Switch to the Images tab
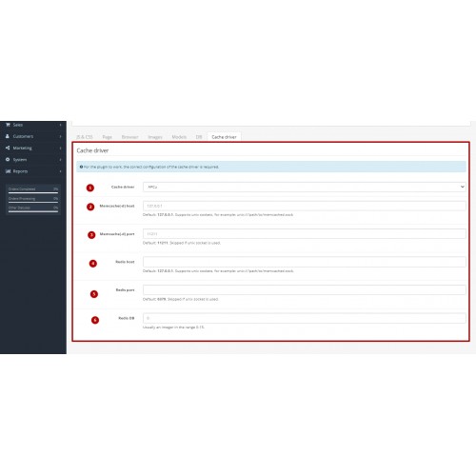The height and width of the screenshot is (476, 476). 155,137
